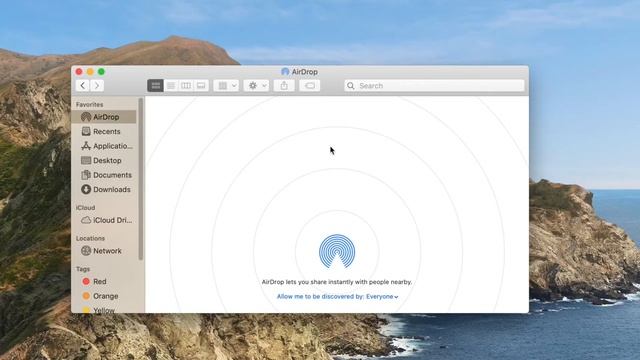The image size is (640, 360).
Task: Click the Edit Tags toolbar button
Action: coord(309,85)
